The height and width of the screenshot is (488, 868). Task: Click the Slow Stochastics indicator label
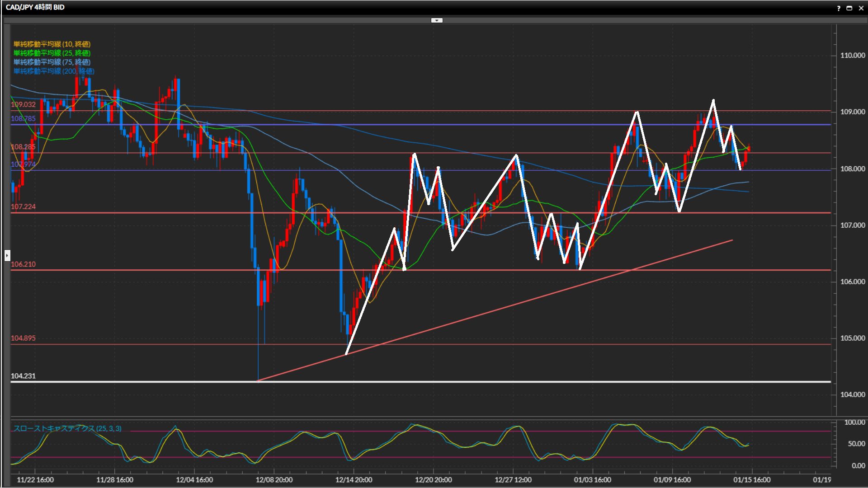67,428
